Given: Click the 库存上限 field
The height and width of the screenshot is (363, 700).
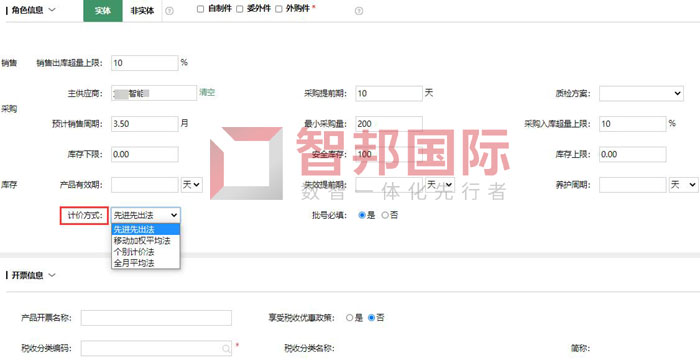Looking at the screenshot, I should click(x=633, y=154).
